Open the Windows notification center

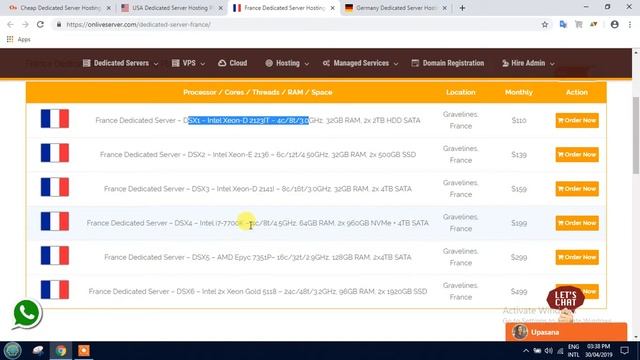click(624, 351)
